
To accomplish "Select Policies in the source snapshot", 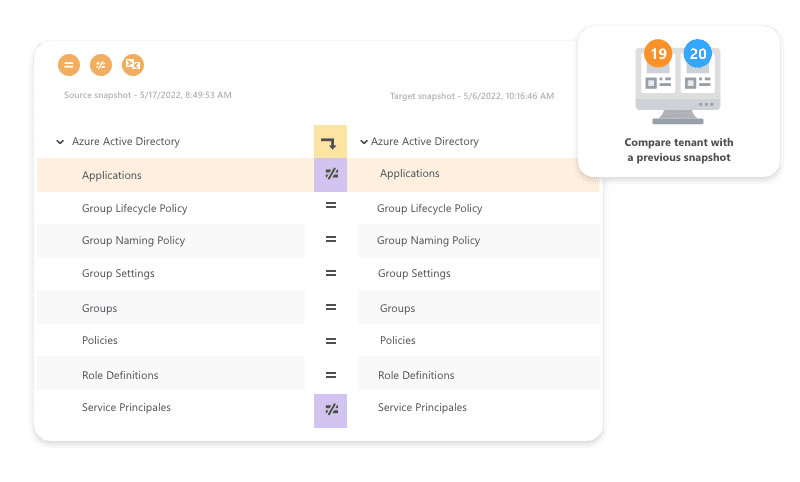I will point(99,340).
